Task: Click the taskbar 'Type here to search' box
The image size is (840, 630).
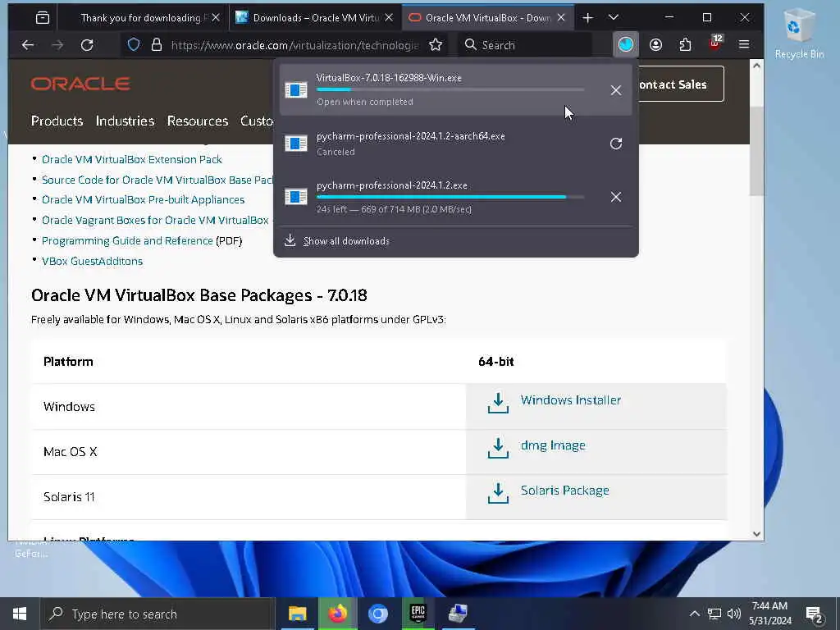Action: click(x=158, y=614)
